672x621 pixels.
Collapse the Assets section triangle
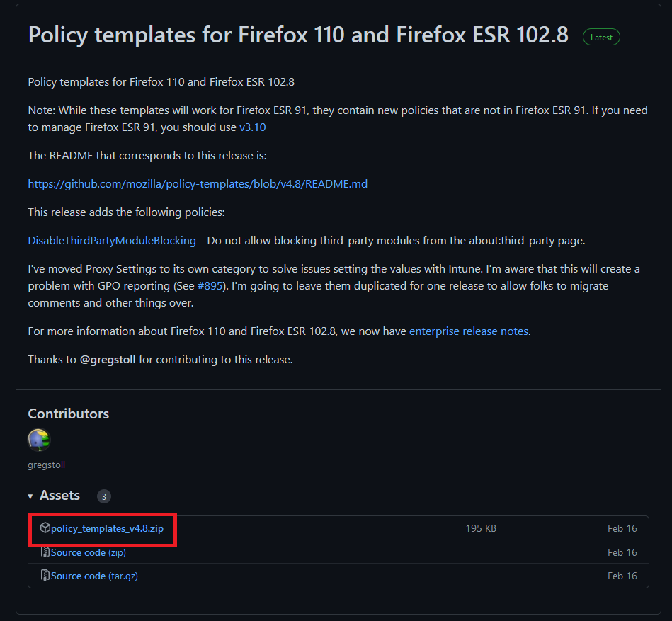pyautogui.click(x=30, y=496)
